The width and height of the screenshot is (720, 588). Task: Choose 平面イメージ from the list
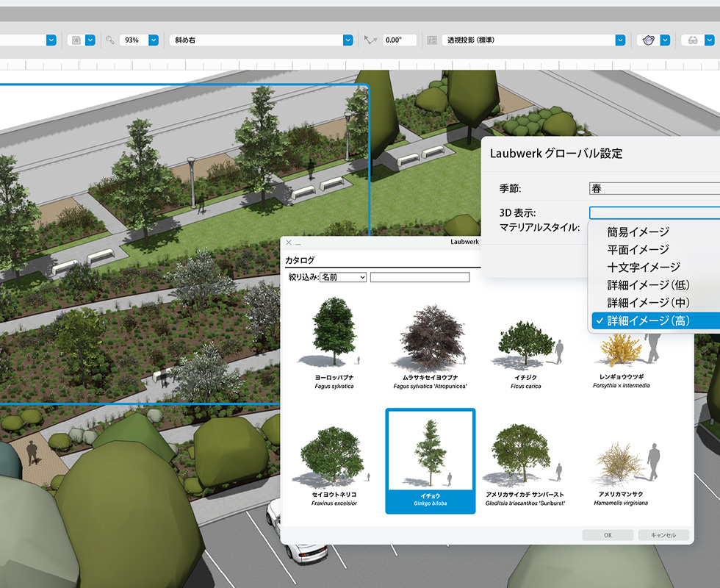click(638, 250)
